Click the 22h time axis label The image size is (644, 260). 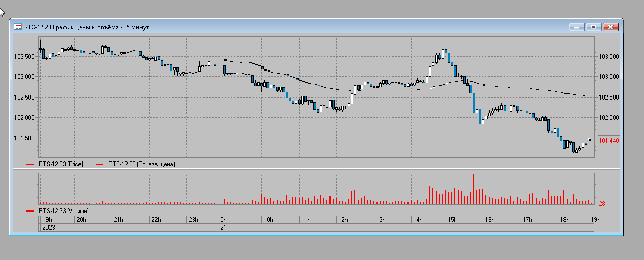[155, 220]
